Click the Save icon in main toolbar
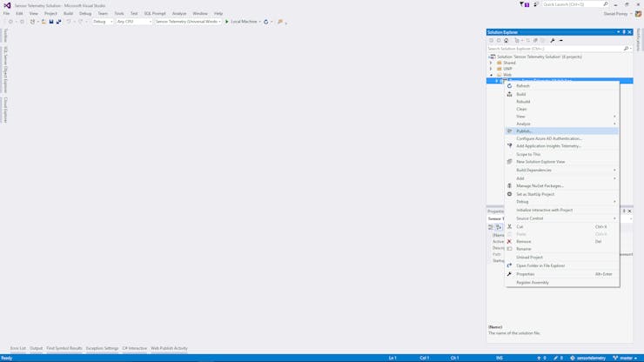 tap(51, 22)
